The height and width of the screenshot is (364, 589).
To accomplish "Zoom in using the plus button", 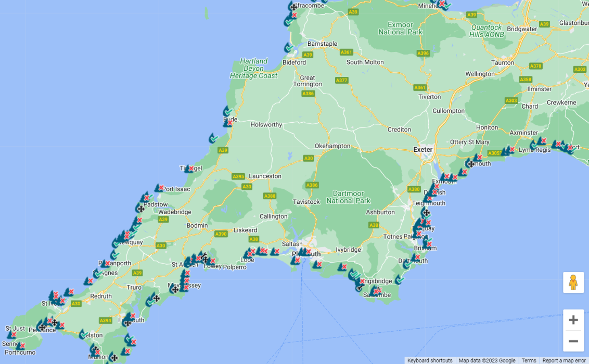I will (x=572, y=320).
